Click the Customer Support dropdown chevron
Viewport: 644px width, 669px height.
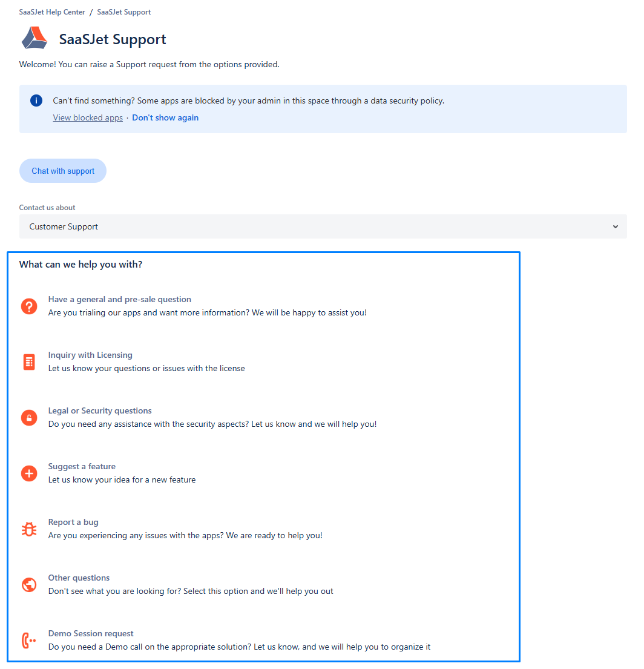point(615,226)
